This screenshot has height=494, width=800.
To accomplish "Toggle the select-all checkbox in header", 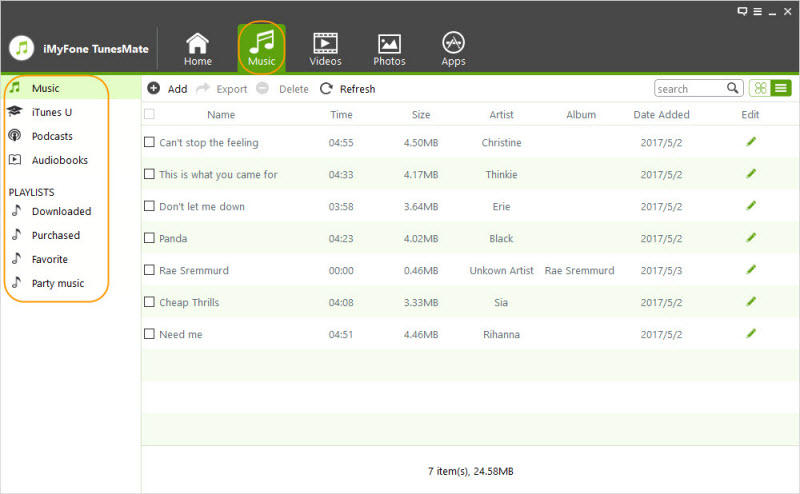I will point(149,114).
